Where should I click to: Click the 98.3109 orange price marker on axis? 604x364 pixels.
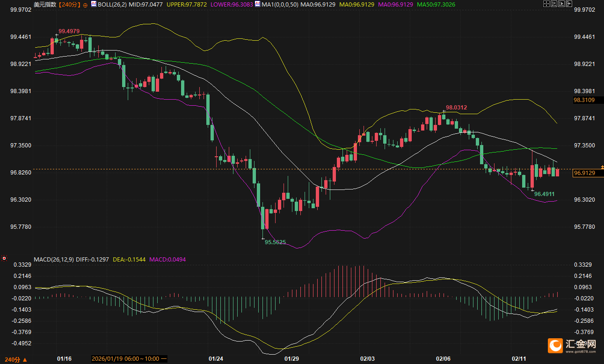[584, 100]
